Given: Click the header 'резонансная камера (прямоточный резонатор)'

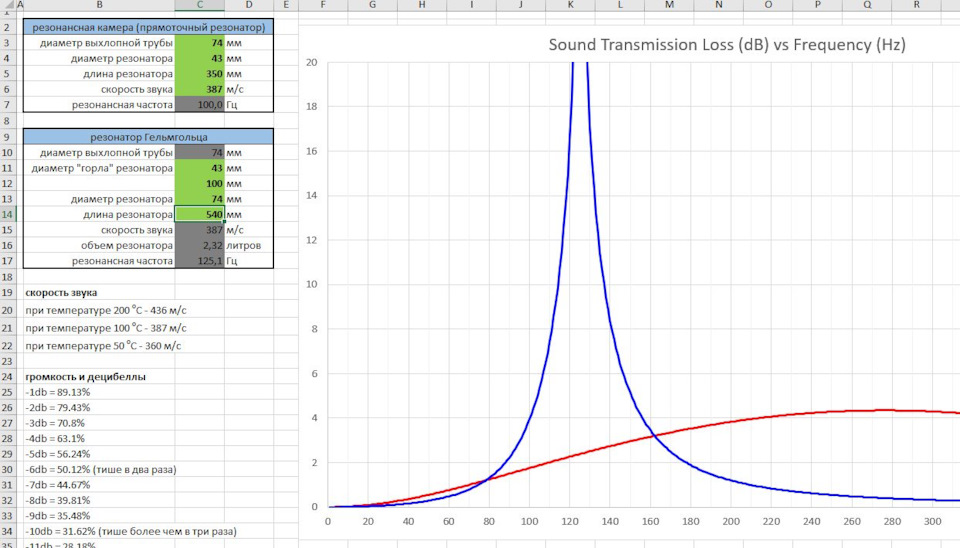Looking at the screenshot, I should (149, 28).
